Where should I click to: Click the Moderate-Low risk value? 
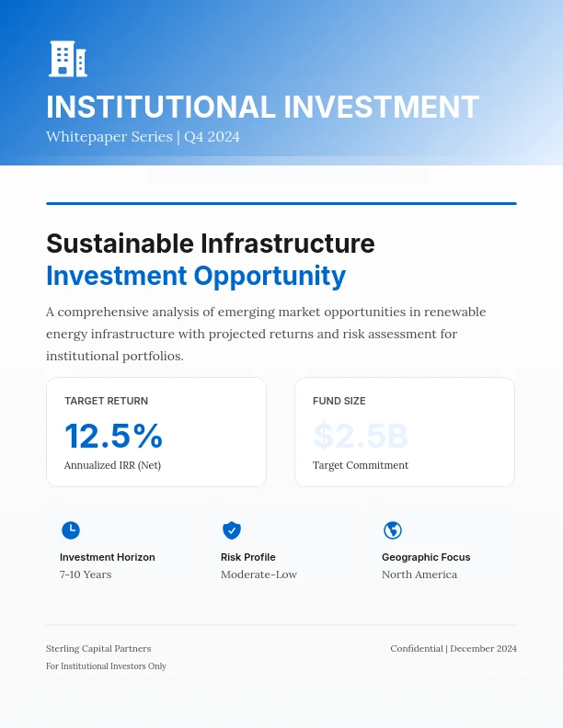259,574
